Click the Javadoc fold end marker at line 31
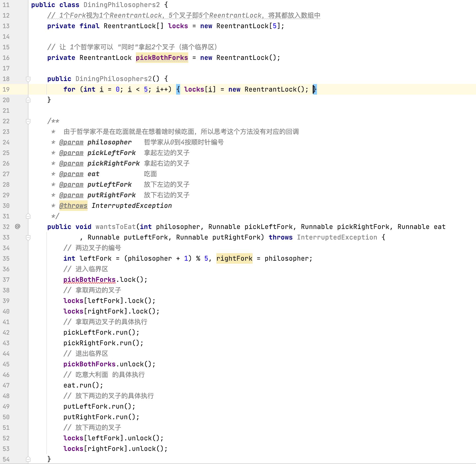This screenshot has height=464, width=476. [x=28, y=216]
